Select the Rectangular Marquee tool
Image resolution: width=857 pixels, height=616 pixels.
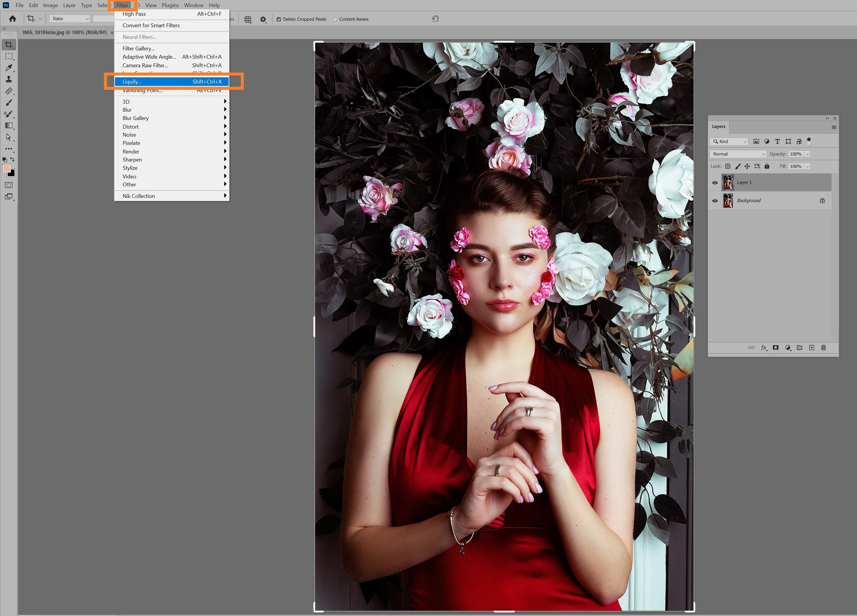9,56
